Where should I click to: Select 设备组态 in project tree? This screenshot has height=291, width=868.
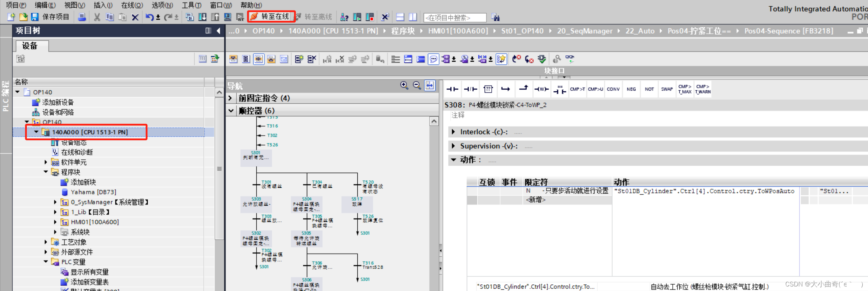[x=74, y=142]
